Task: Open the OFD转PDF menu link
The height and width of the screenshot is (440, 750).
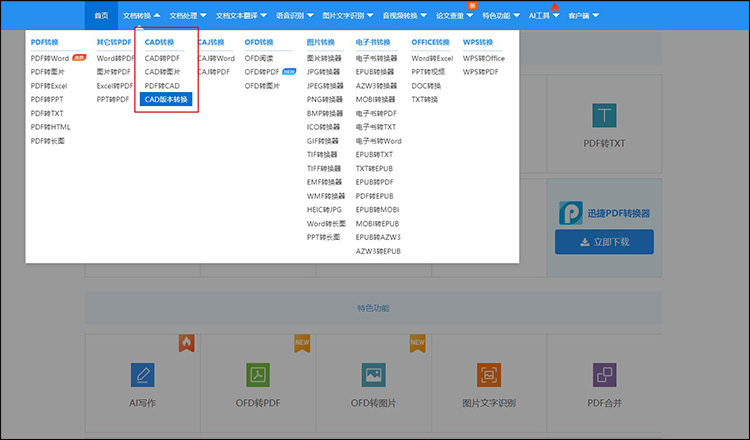Action: click(262, 72)
